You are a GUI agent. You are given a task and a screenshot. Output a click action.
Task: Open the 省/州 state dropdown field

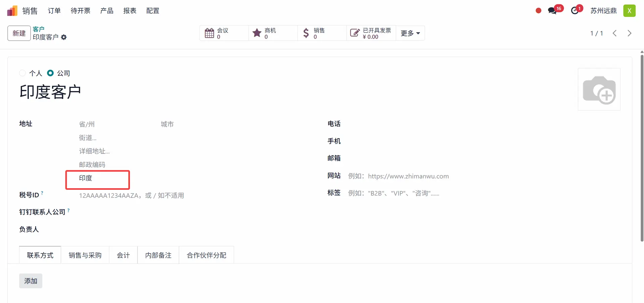point(114,124)
